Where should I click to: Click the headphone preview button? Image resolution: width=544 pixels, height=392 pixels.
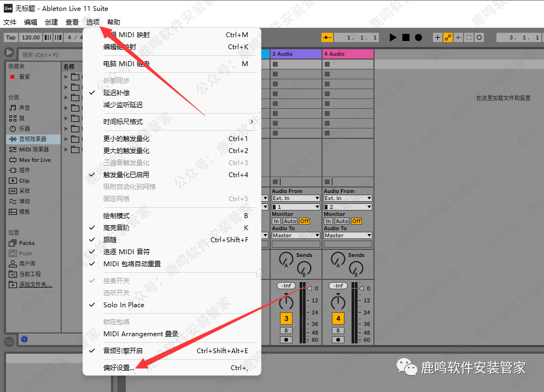point(24,340)
